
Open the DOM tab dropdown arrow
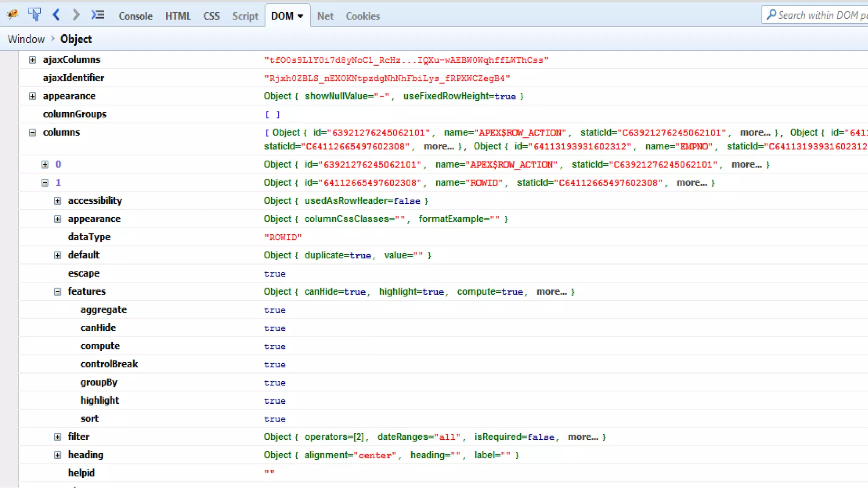tap(300, 16)
